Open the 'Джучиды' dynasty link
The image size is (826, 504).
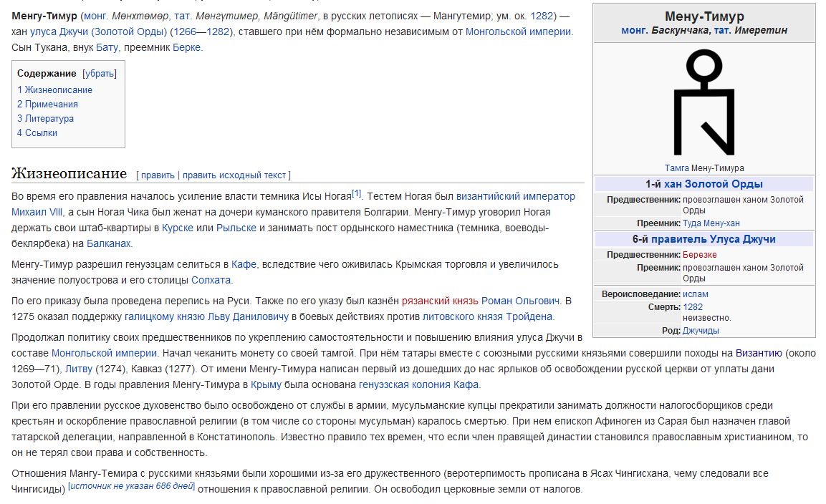[701, 331]
